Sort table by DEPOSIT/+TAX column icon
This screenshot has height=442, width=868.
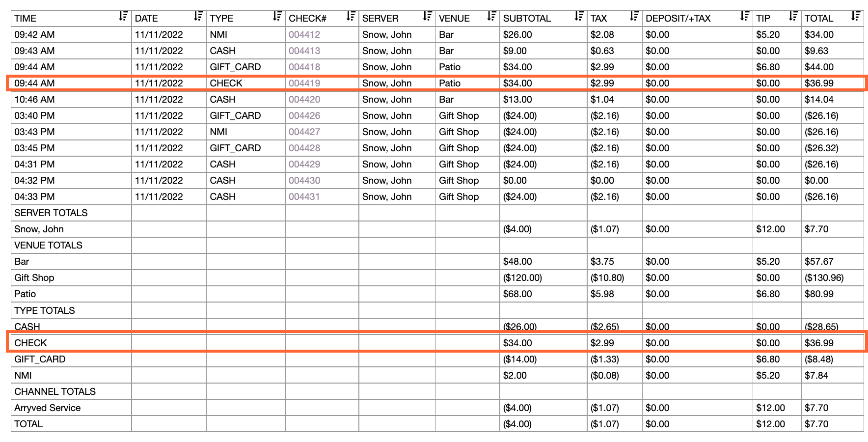pyautogui.click(x=745, y=16)
